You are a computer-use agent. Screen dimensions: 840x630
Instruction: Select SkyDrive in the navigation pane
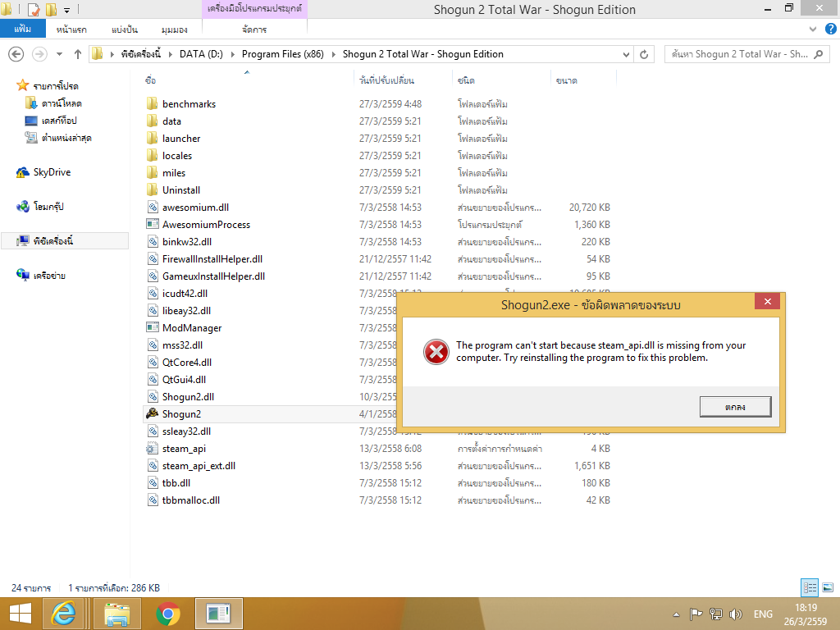point(51,172)
